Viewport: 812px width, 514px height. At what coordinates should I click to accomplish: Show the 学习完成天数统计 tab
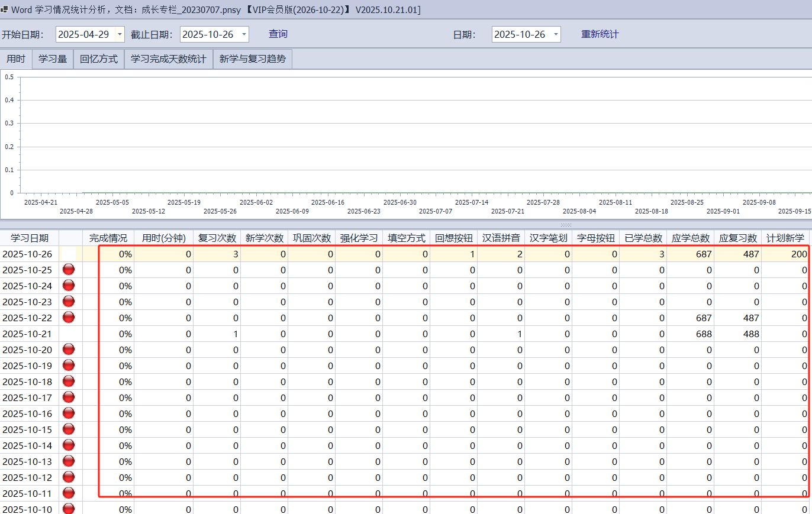point(169,59)
